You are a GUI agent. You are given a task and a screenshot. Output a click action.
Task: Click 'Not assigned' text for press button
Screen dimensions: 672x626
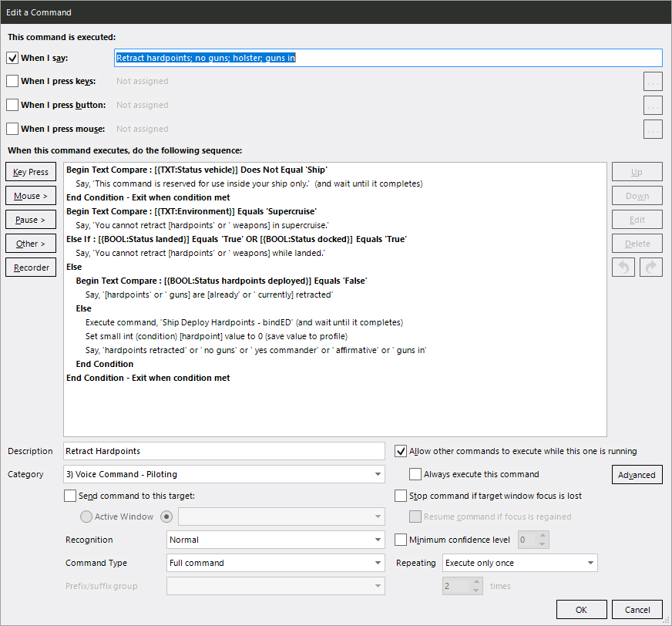tap(143, 105)
